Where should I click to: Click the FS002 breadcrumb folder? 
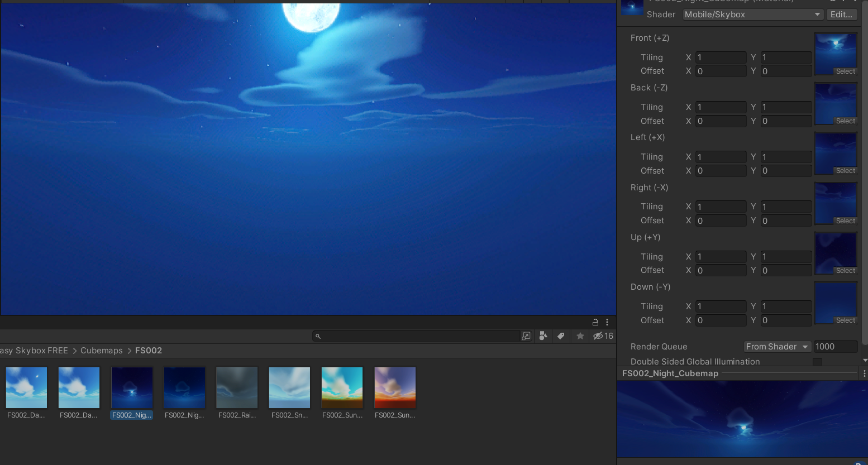[x=149, y=351]
